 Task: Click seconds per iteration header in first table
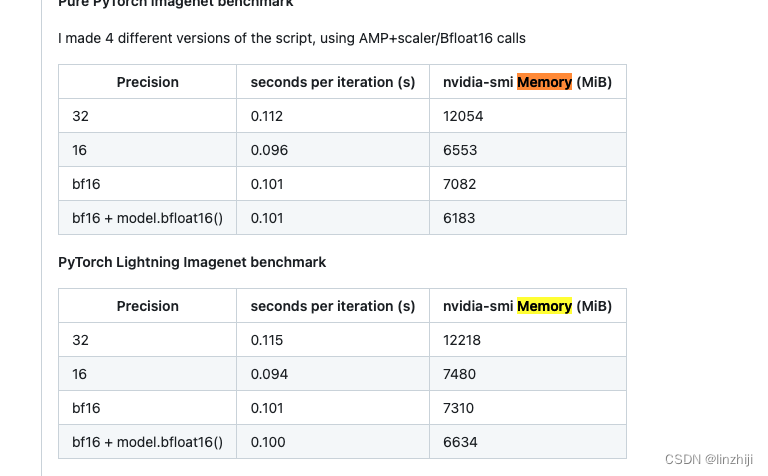click(x=333, y=82)
